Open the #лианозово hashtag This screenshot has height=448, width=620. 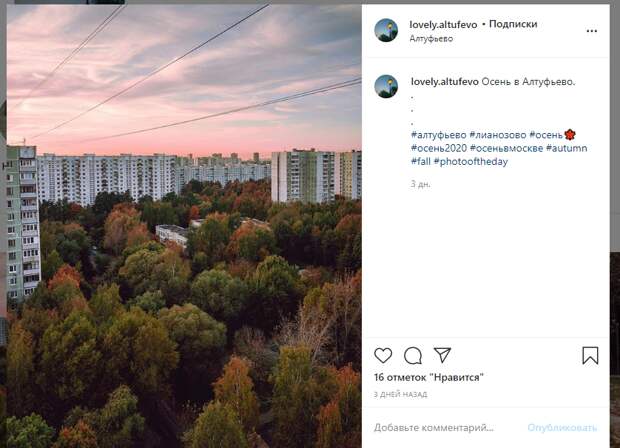pos(497,135)
